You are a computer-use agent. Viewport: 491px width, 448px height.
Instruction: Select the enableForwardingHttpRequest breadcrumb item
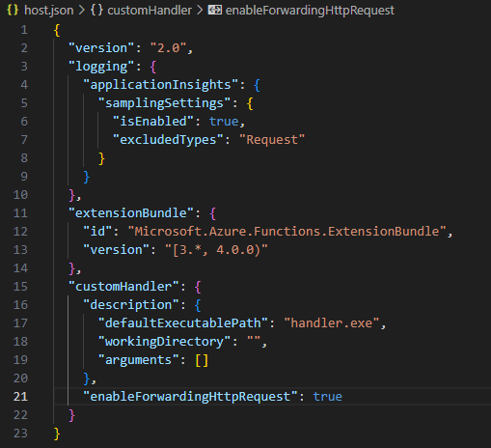pos(310,11)
